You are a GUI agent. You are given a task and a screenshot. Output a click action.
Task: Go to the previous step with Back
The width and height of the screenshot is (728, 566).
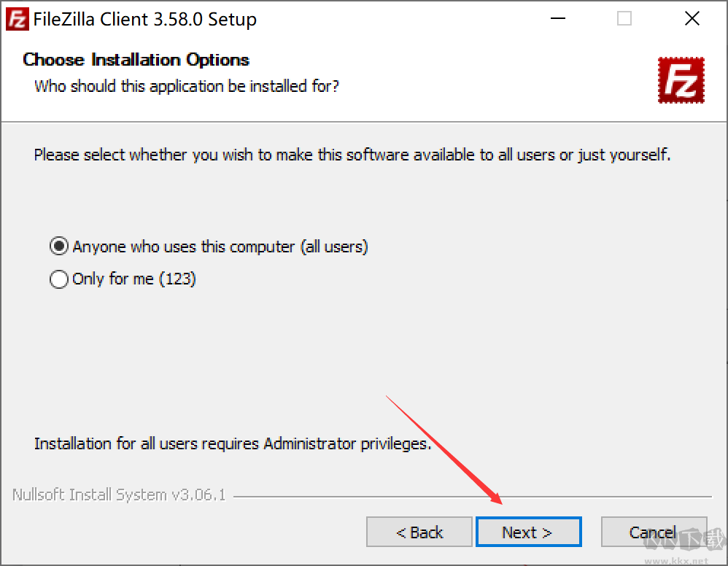coord(419,532)
